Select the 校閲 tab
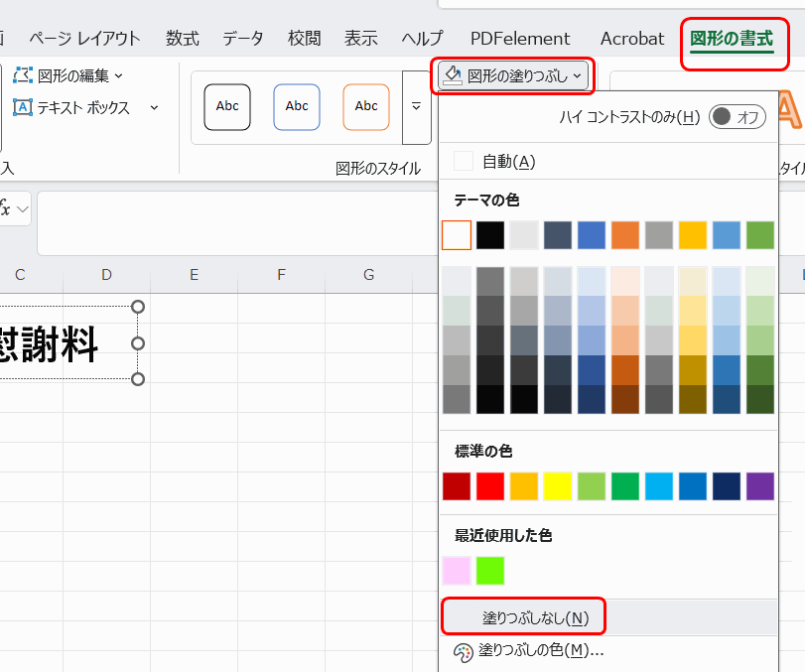Image resolution: width=805 pixels, height=672 pixels. click(x=305, y=39)
